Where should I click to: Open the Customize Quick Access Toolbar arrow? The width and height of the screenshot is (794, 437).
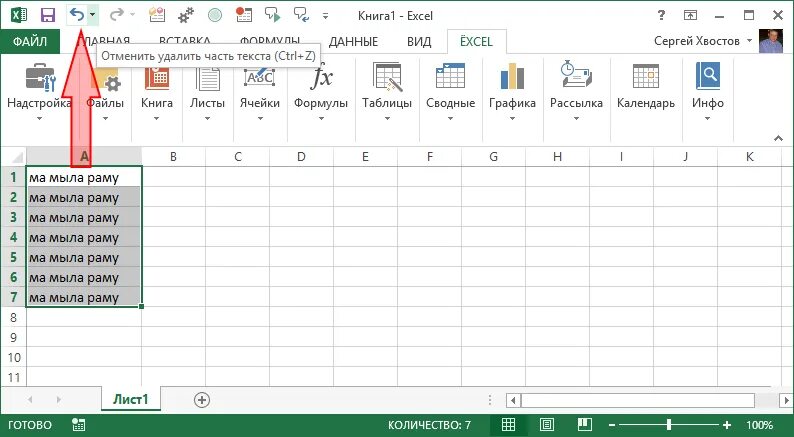click(326, 16)
